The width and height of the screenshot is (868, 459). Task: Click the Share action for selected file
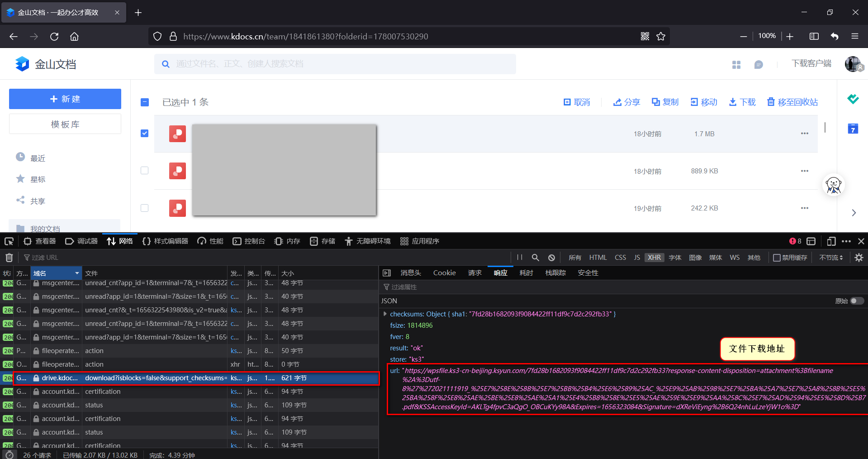626,102
